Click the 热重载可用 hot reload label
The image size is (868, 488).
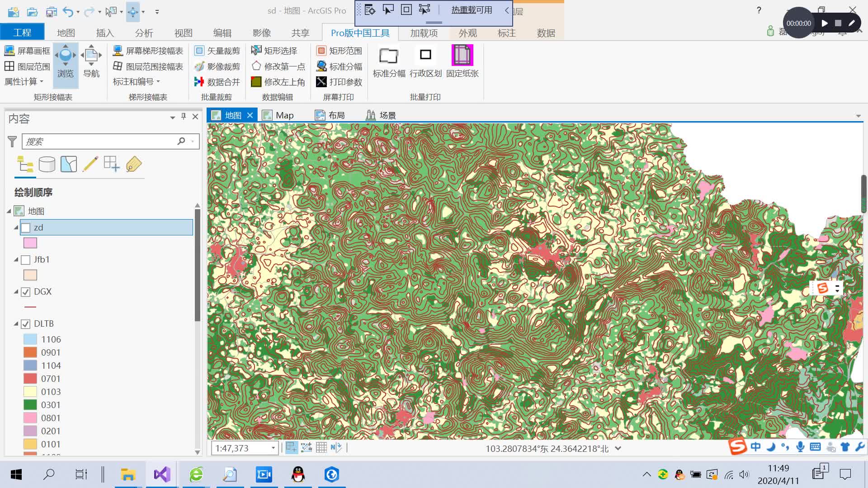(x=472, y=10)
